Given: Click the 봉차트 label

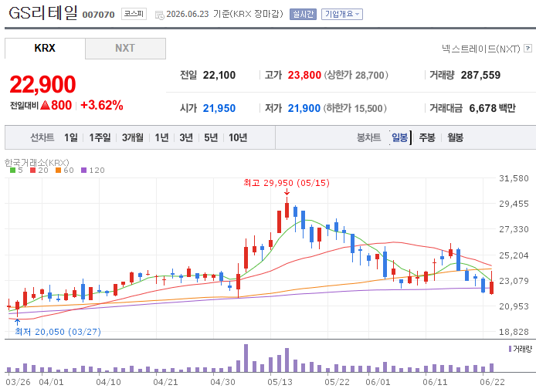Looking at the screenshot, I should pos(368,137).
